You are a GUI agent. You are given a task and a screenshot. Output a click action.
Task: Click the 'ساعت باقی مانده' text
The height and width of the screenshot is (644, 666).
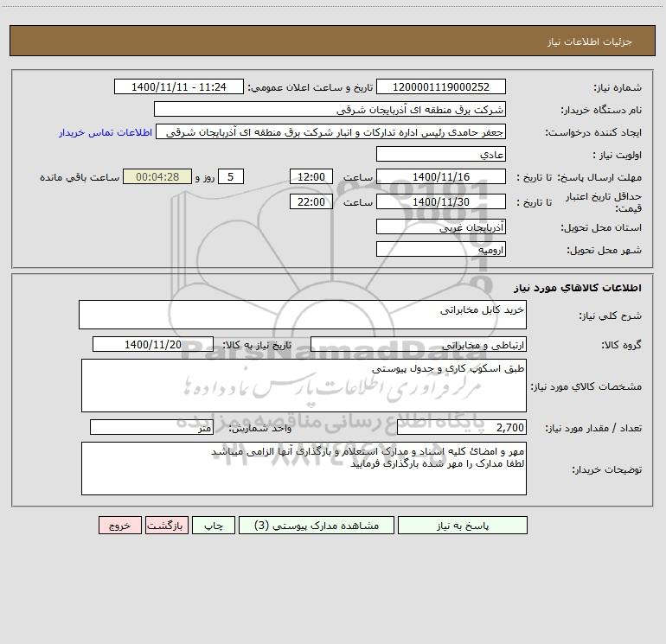coord(80,177)
